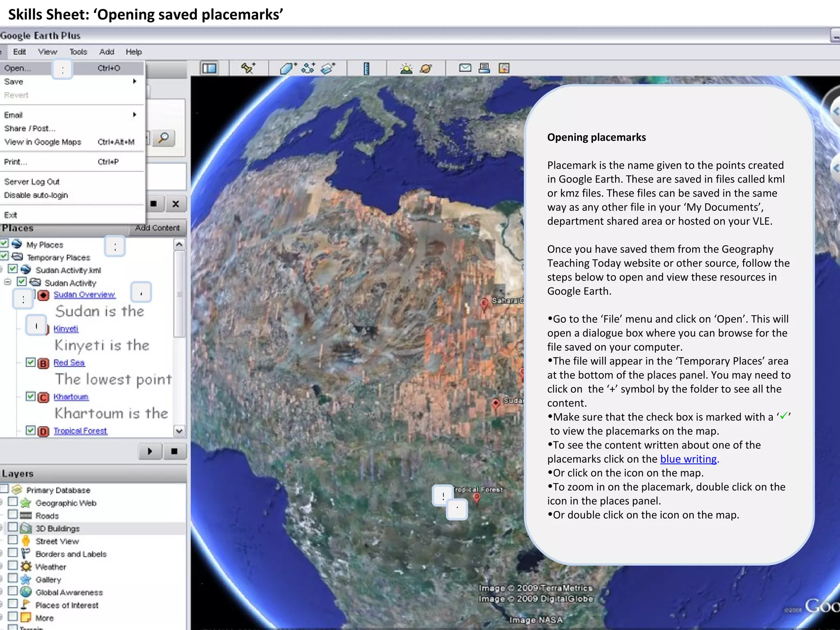Uncheck the Red Sea placemark checkbox
Viewport: 840px width, 630px height.
pos(30,362)
